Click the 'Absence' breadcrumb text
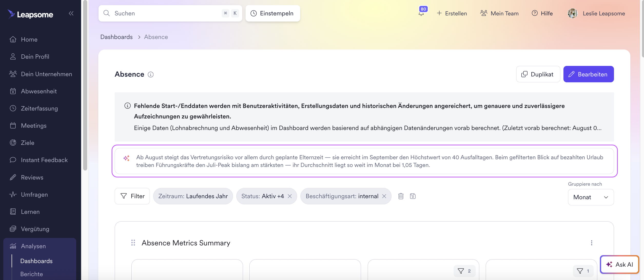Viewport: 644px width, 280px height. 156,37
